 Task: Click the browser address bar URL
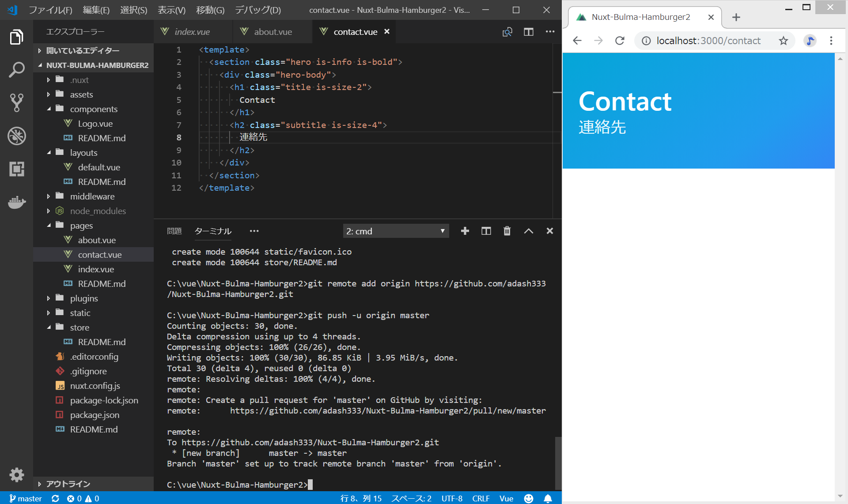[708, 41]
